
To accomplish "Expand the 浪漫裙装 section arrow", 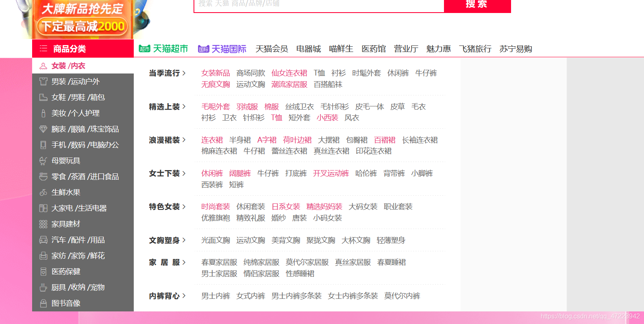I will coord(184,140).
